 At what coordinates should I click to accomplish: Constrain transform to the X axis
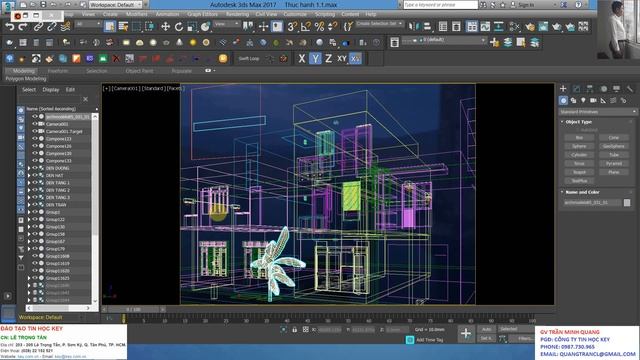point(302,59)
